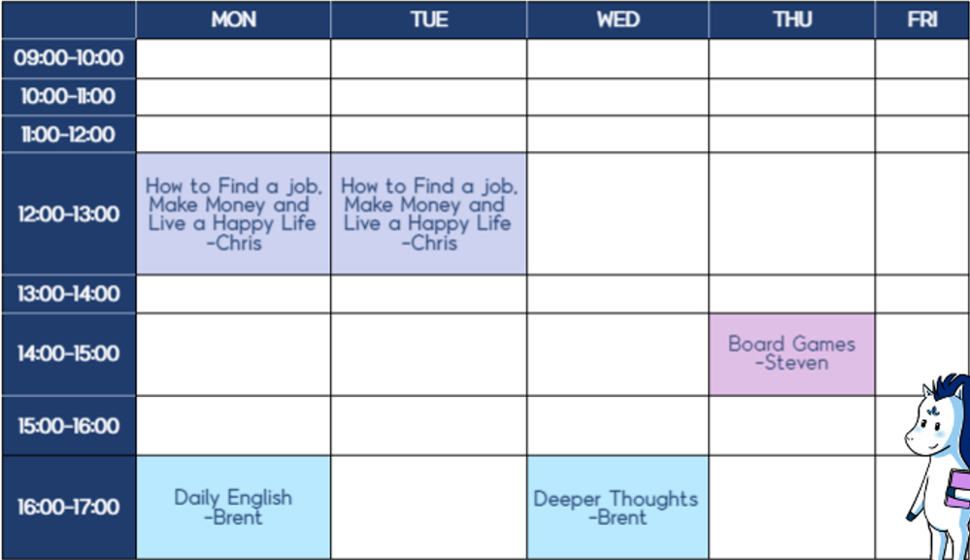This screenshot has height=560, width=970.
Task: Open the Board Games -Steven session
Action: coord(792,354)
